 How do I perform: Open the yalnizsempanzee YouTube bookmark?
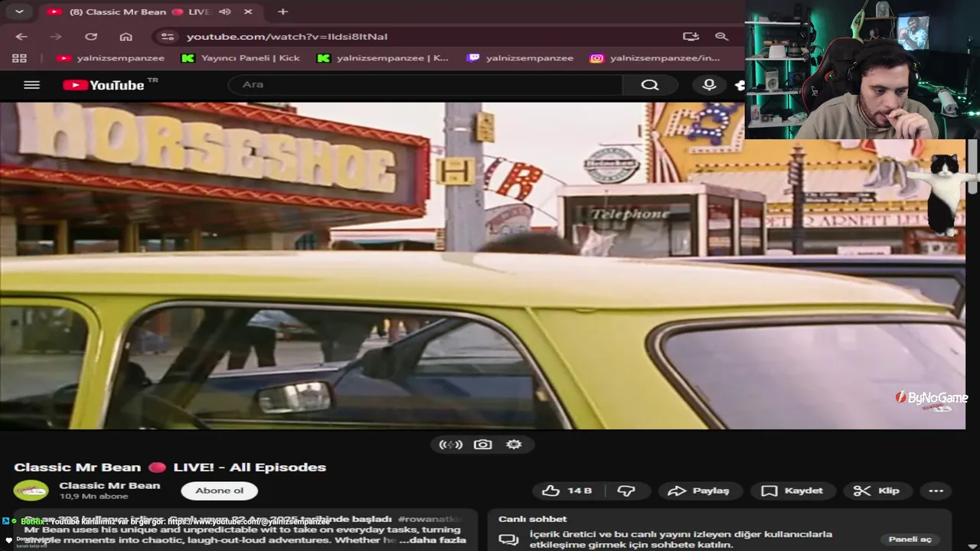pos(111,57)
